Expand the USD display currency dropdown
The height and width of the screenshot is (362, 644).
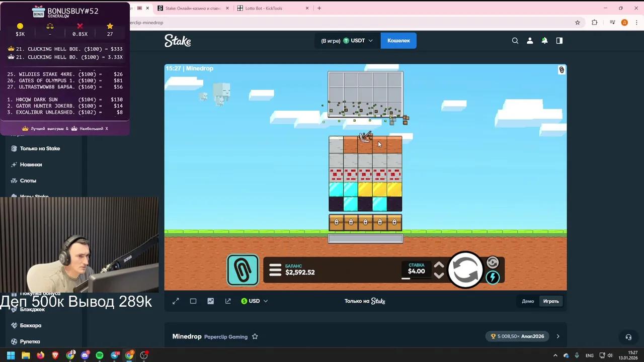pos(255,301)
